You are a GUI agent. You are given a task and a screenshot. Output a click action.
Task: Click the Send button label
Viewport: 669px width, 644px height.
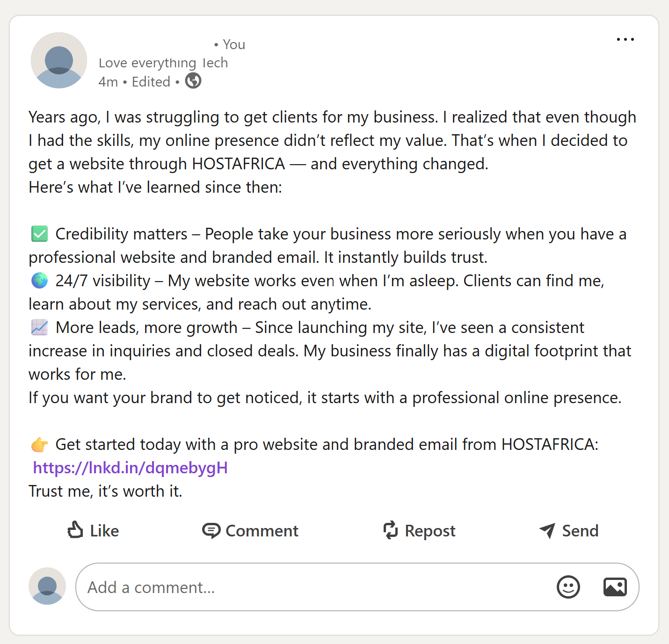coord(580,531)
